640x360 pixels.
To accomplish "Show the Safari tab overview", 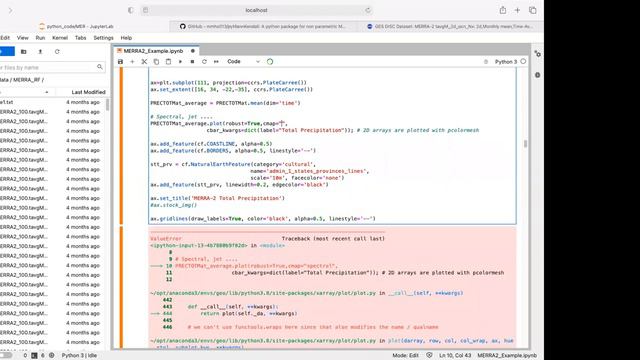I will tap(533, 10).
